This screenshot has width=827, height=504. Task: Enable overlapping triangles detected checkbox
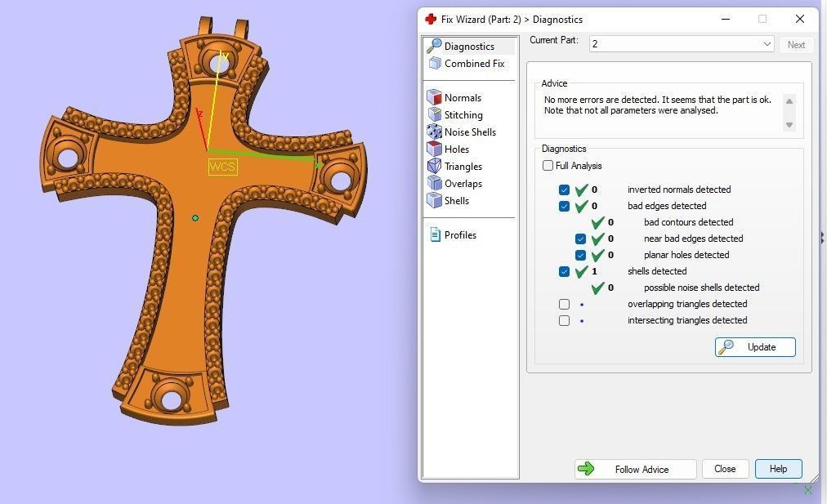click(x=565, y=304)
